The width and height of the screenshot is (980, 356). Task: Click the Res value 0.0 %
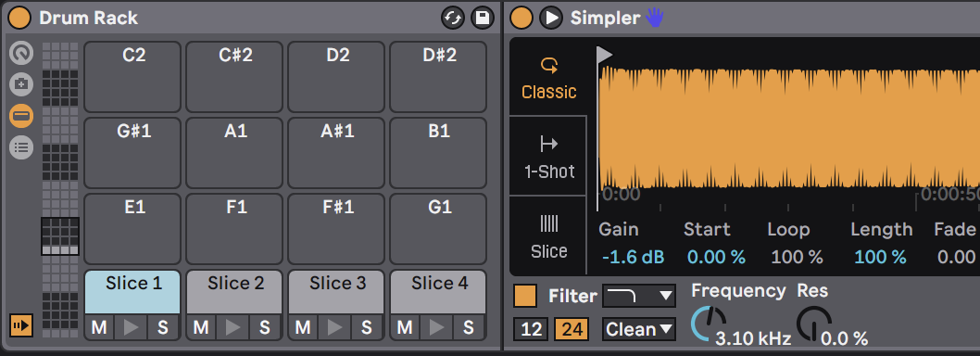[x=845, y=339]
